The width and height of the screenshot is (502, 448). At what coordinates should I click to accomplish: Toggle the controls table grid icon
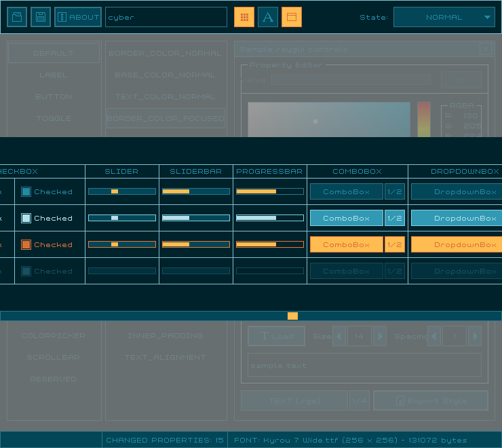(x=244, y=17)
